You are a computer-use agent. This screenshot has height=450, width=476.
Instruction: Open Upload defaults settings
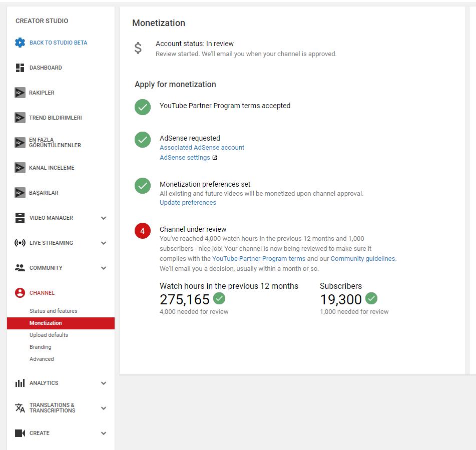tap(49, 335)
